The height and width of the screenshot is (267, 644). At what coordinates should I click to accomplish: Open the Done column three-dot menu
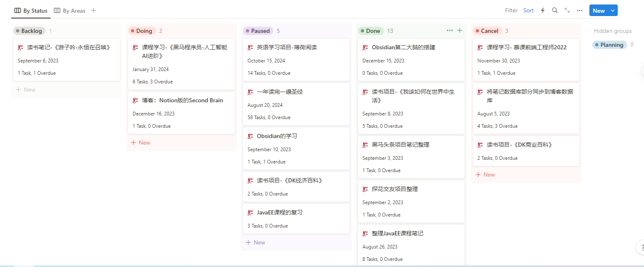[x=449, y=30]
